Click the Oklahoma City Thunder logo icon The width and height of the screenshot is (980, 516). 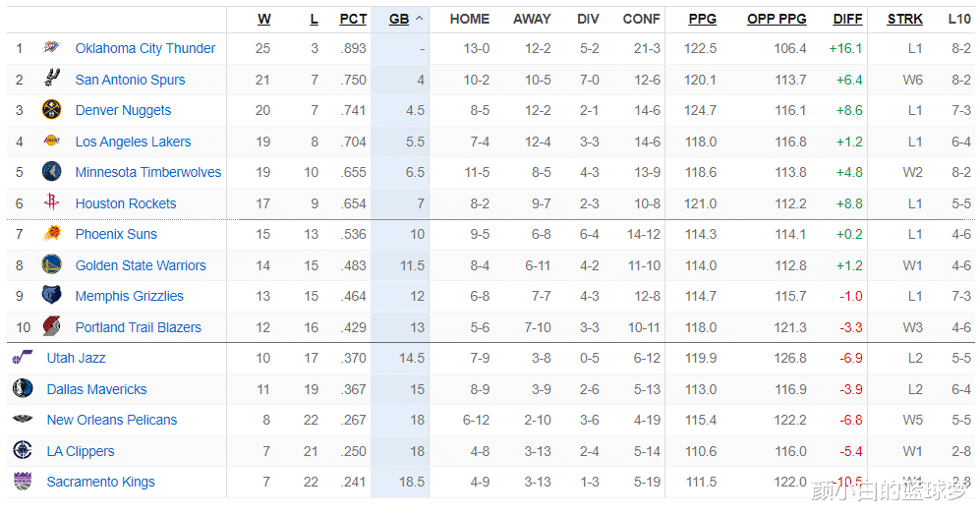tap(51, 48)
